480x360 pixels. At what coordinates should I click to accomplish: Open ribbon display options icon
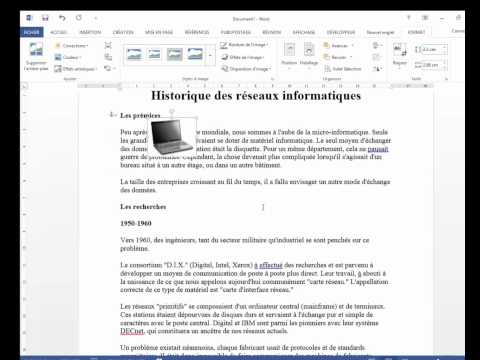(425, 18)
